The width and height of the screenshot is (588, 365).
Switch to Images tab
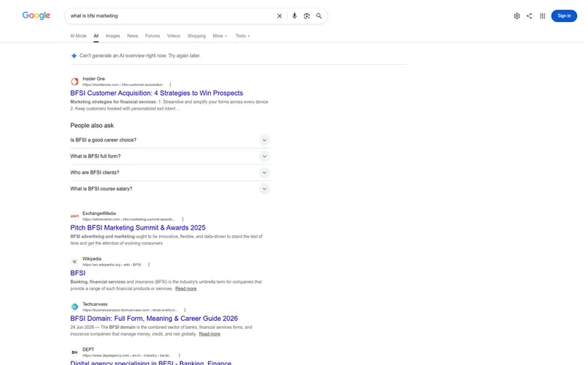tap(112, 35)
